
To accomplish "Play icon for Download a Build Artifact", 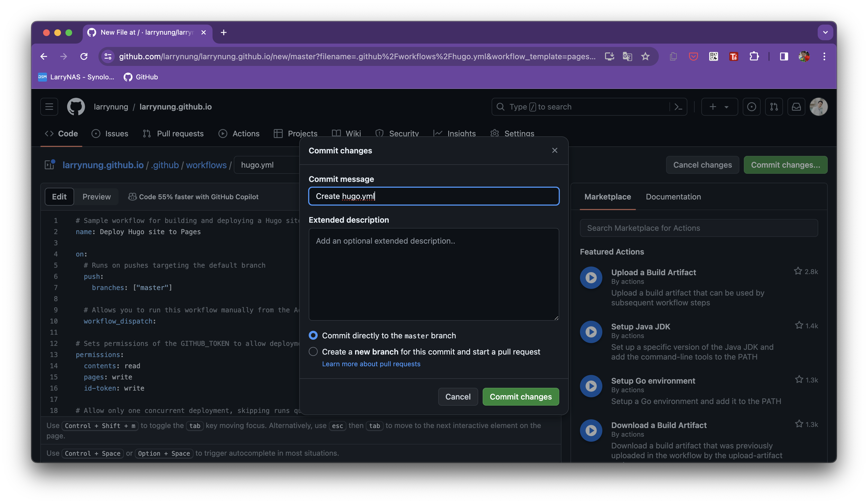I will coord(591,430).
